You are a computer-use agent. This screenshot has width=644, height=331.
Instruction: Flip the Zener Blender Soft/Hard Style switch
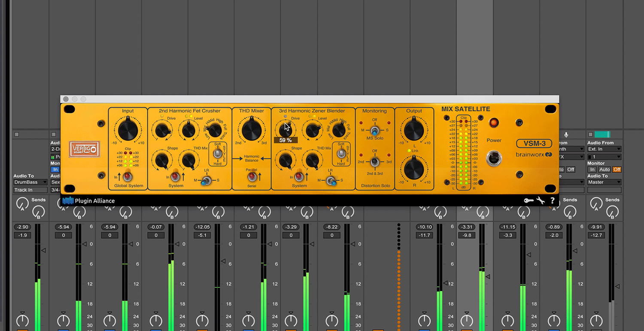(x=341, y=153)
